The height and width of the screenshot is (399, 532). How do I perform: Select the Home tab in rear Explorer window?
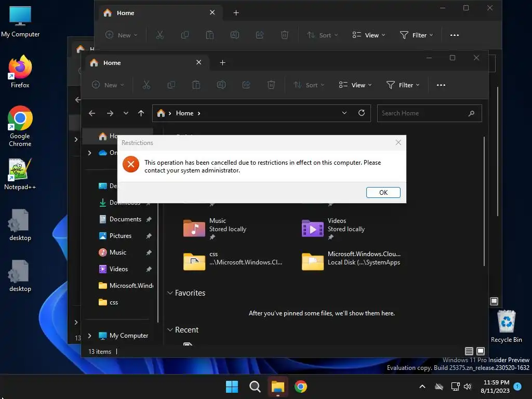point(161,13)
